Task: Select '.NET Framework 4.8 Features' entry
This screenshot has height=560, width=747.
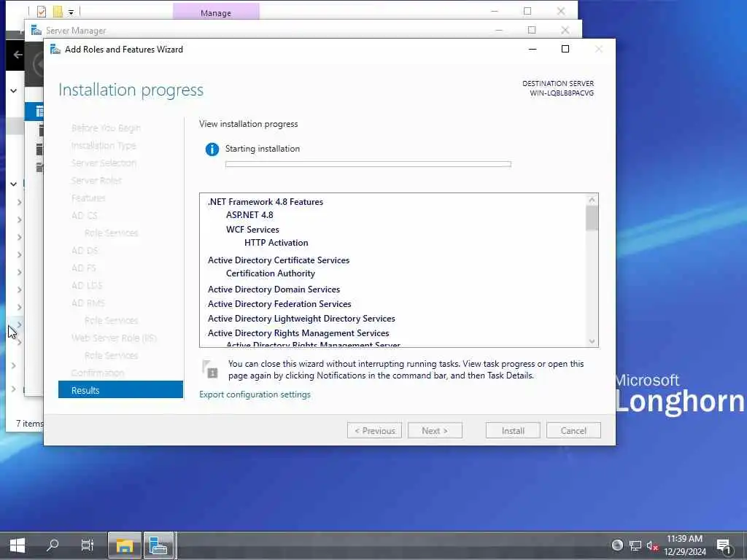Action: (x=266, y=202)
